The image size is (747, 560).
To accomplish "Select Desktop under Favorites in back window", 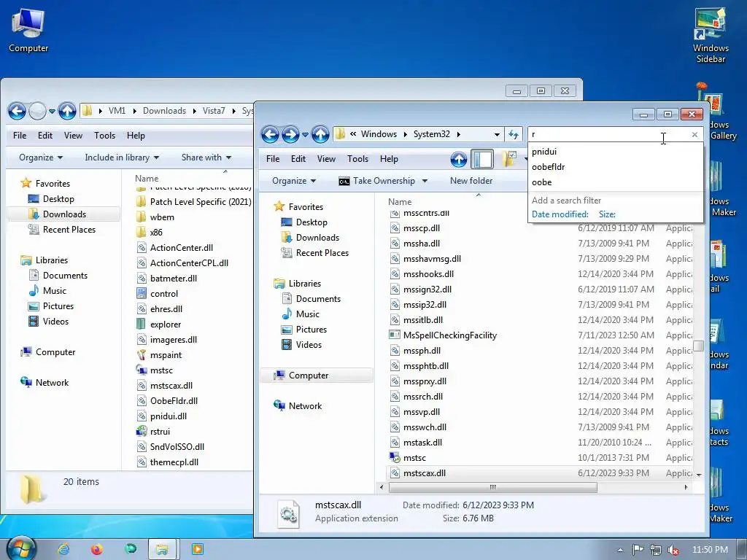I will (58, 199).
